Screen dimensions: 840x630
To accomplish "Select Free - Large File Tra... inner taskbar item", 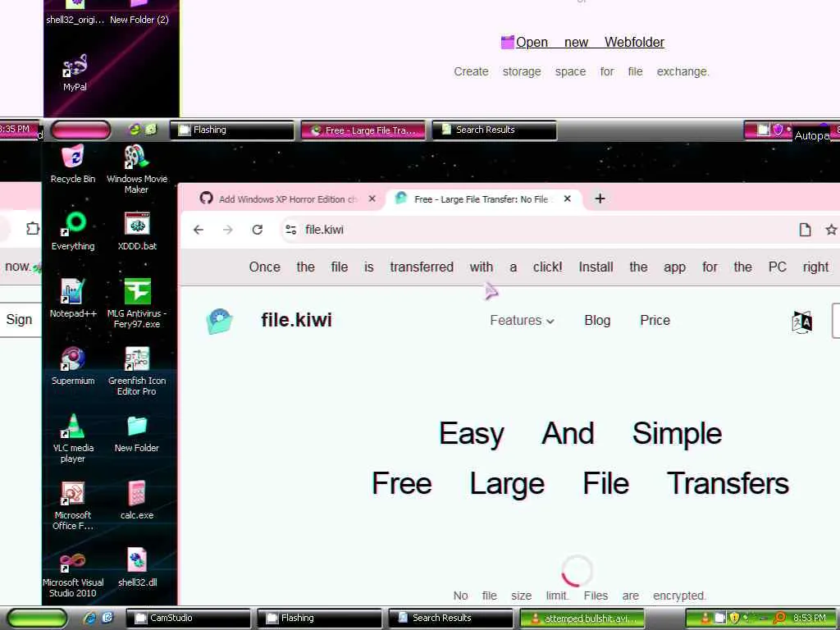I will click(363, 130).
